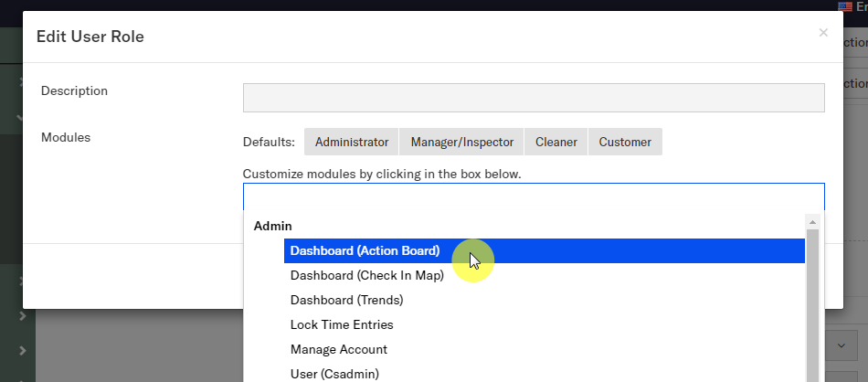Apply the Customer default modules
This screenshot has width=868, height=382.
625,142
